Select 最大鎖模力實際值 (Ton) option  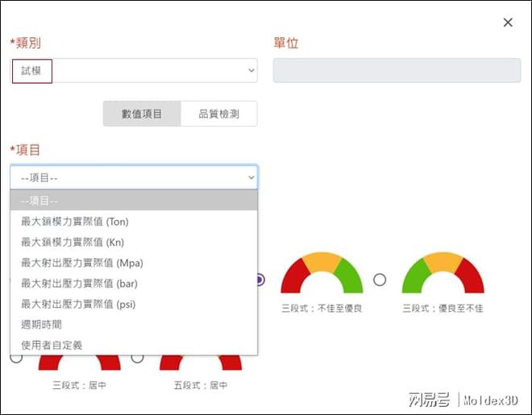(134, 222)
